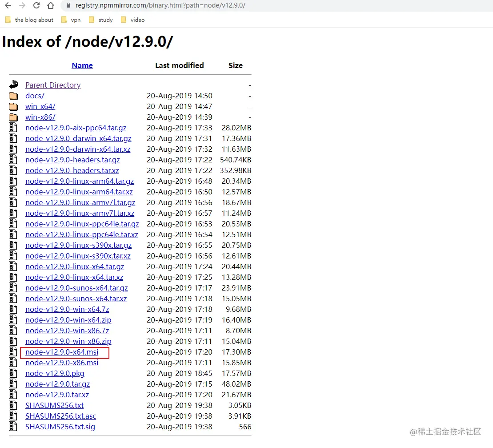This screenshot has width=493, height=448.
Task: Download node-v12.9.0-headers.tar.gz
Action: coord(72,160)
